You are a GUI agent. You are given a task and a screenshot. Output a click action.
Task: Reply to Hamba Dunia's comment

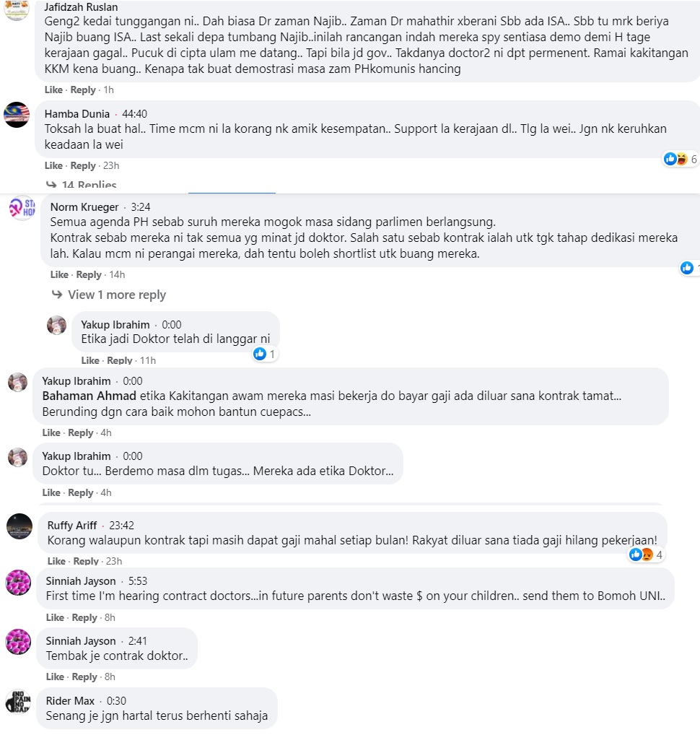click(83, 166)
